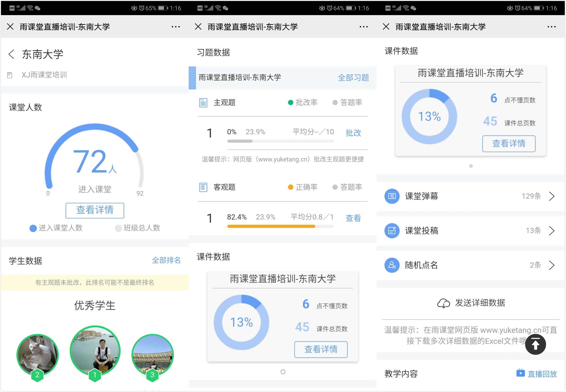Tap the 主观题 document icon
This screenshot has width=566, height=392.
(203, 102)
